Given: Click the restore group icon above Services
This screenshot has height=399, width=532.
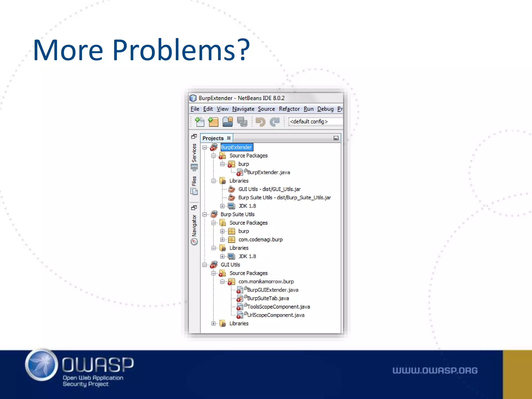Looking at the screenshot, I should click(x=194, y=136).
